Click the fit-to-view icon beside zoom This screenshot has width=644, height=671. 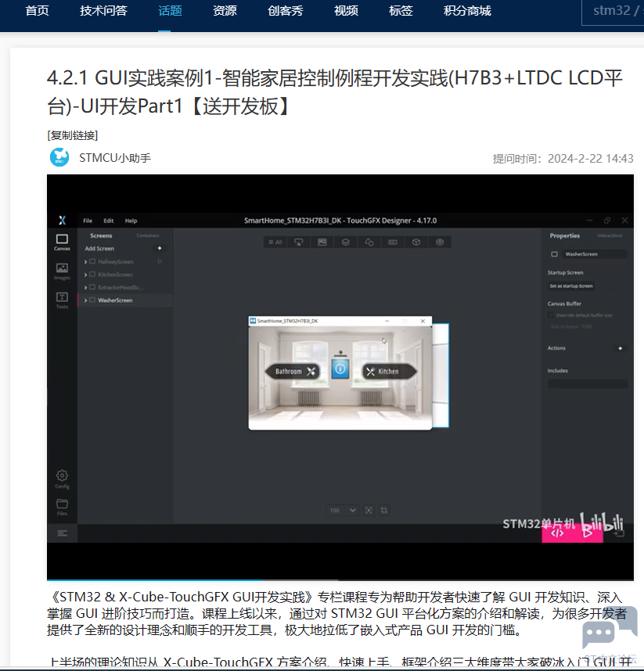(369, 510)
